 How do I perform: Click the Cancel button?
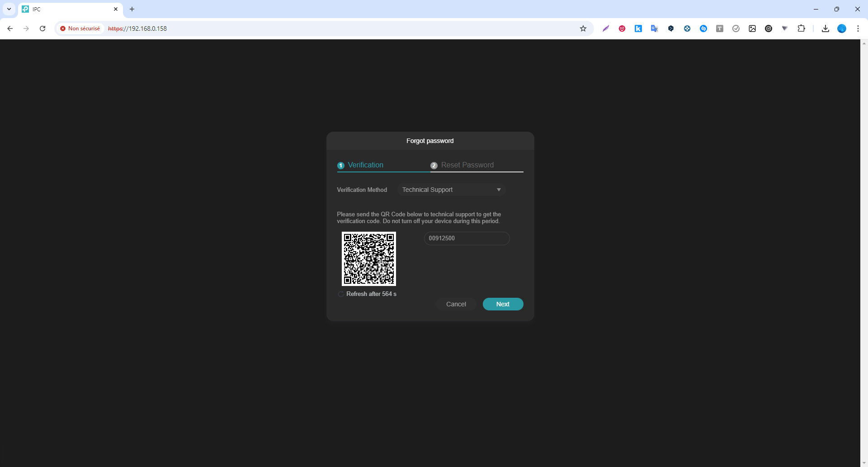(456, 304)
